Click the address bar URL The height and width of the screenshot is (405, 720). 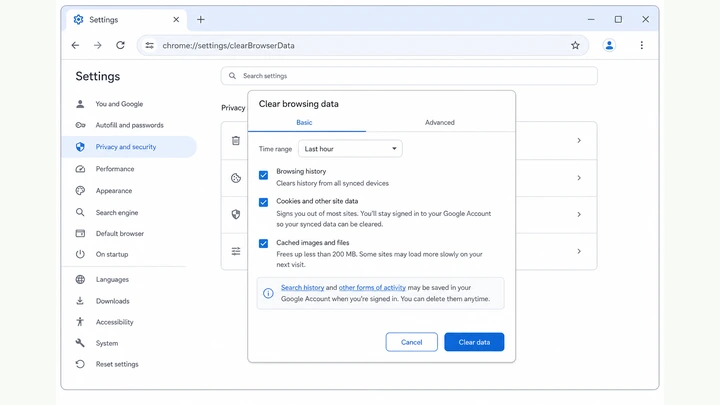tap(228, 45)
